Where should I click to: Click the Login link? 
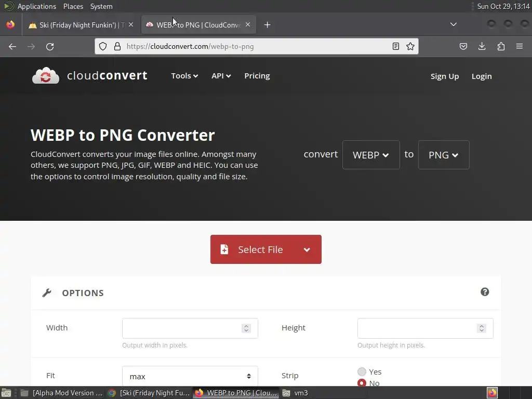482,76
